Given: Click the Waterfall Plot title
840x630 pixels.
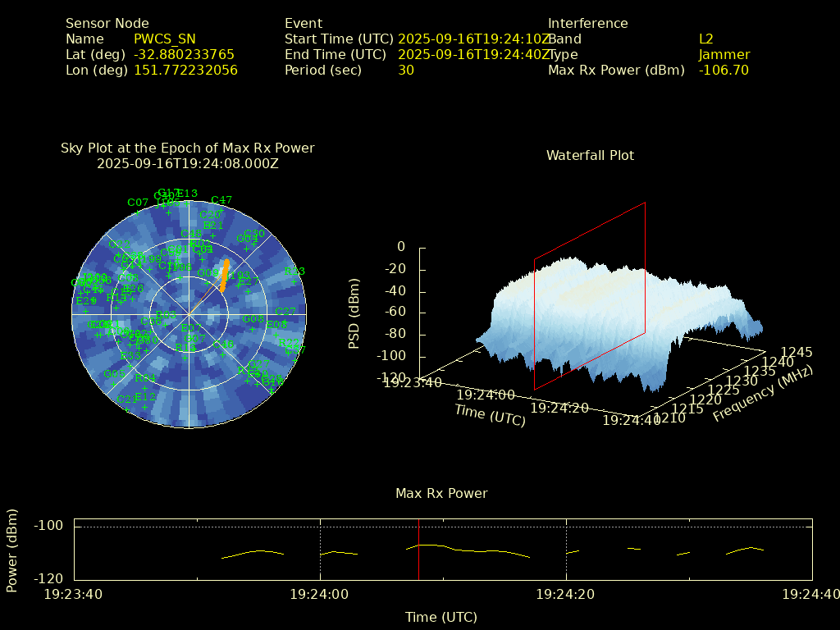Looking at the screenshot, I should 590,155.
